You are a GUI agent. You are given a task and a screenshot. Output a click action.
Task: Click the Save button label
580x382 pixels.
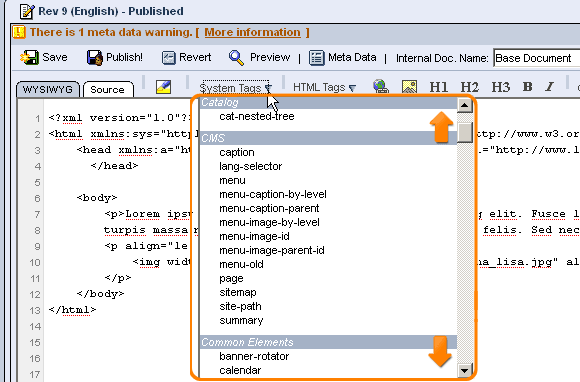[x=55, y=57]
